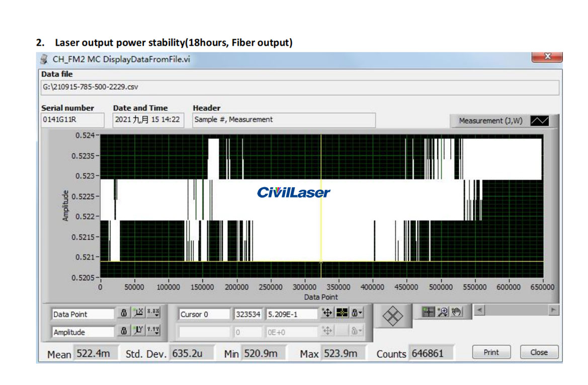Image resolution: width=588 pixels, height=385 pixels.
Task: Open Y-axis number formatting button
Action: coord(153,331)
